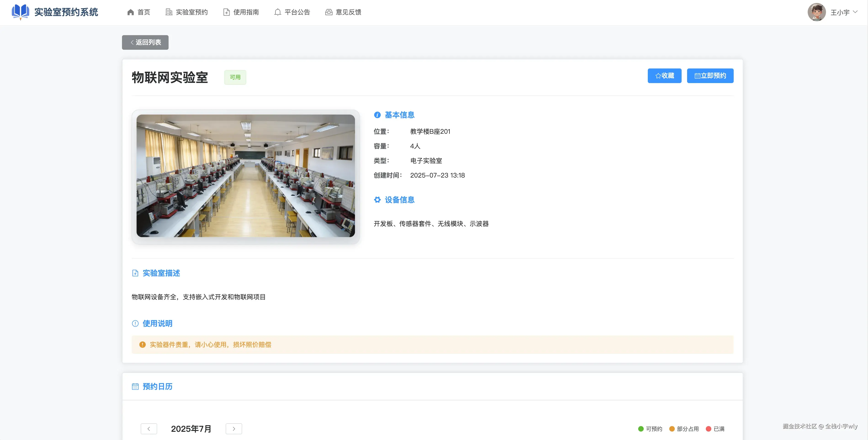Click the book logo icon
The image size is (868, 440).
point(20,12)
